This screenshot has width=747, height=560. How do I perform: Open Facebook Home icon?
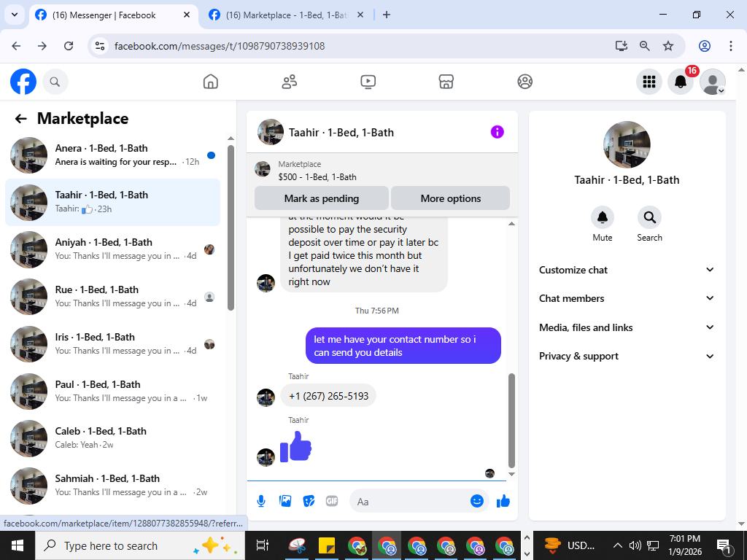[x=211, y=82]
